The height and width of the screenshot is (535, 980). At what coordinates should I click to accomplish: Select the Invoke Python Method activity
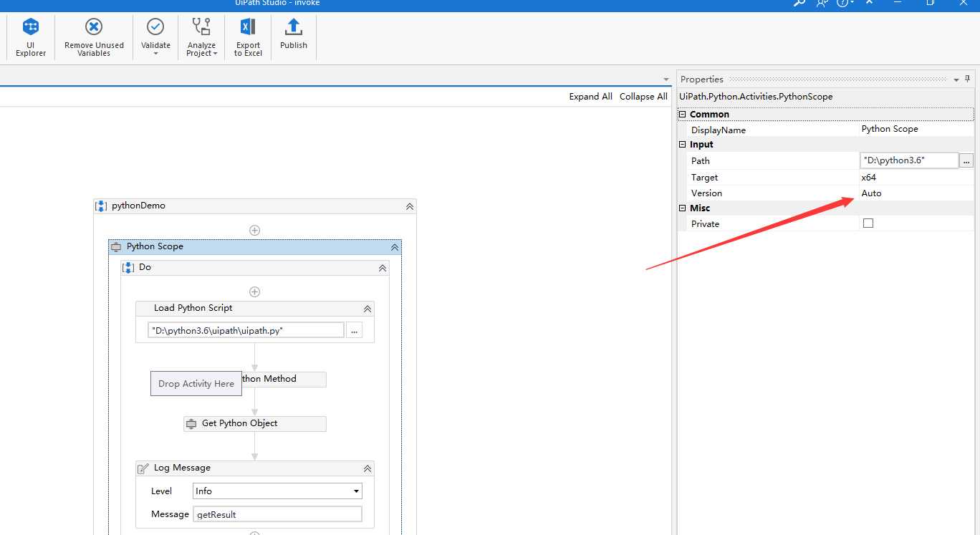pyautogui.click(x=283, y=380)
